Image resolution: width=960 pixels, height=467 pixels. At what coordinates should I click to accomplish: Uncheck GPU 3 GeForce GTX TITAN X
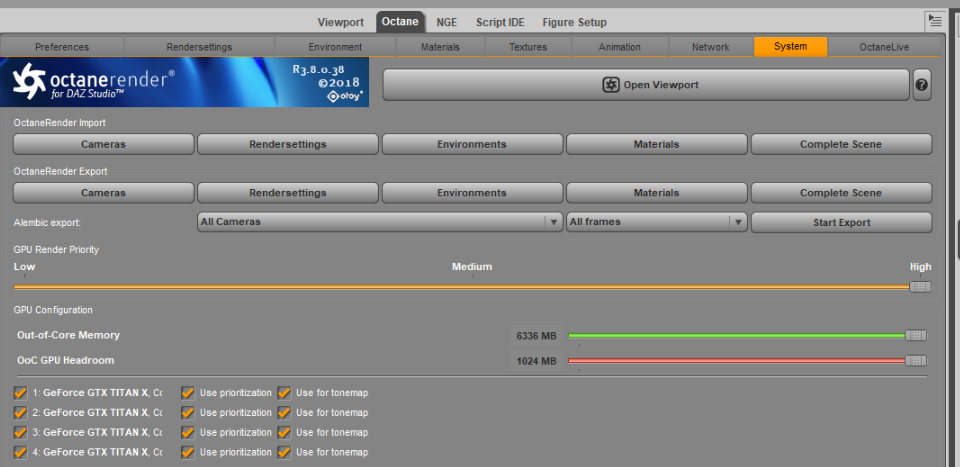point(20,432)
